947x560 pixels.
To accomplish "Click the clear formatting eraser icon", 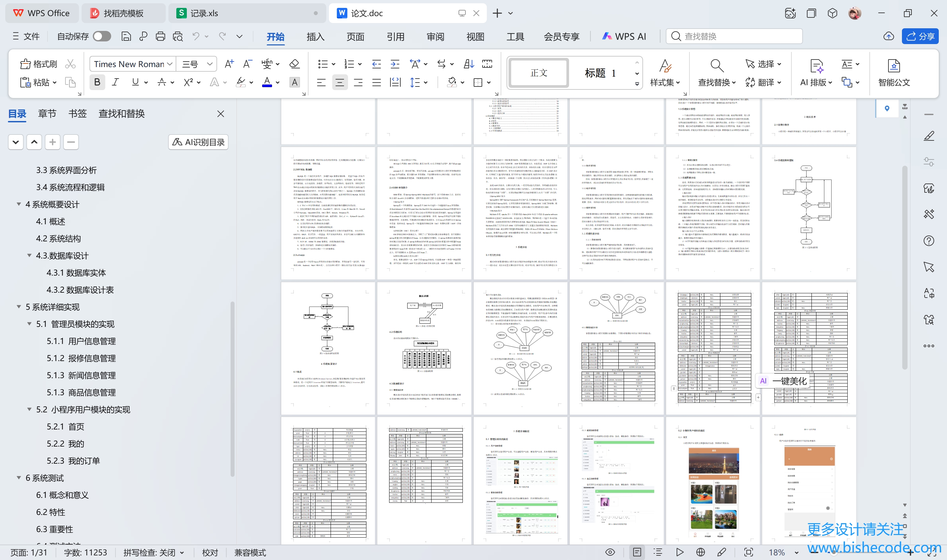I will coord(294,64).
